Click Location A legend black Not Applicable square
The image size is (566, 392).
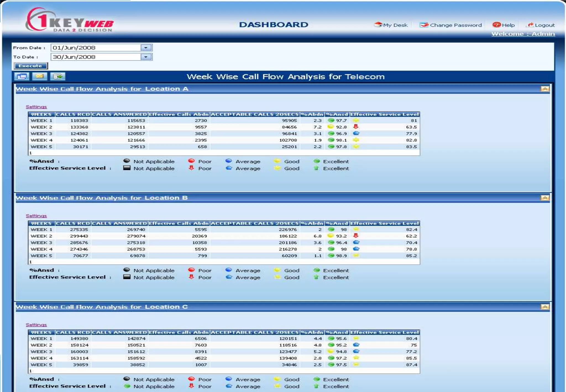pyautogui.click(x=127, y=168)
